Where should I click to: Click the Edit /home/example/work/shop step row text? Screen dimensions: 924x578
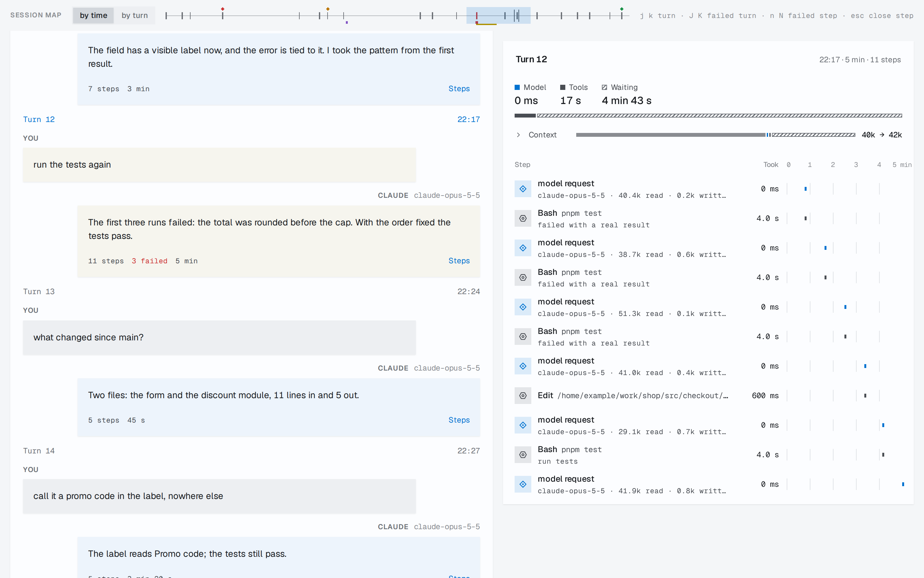[x=633, y=396]
